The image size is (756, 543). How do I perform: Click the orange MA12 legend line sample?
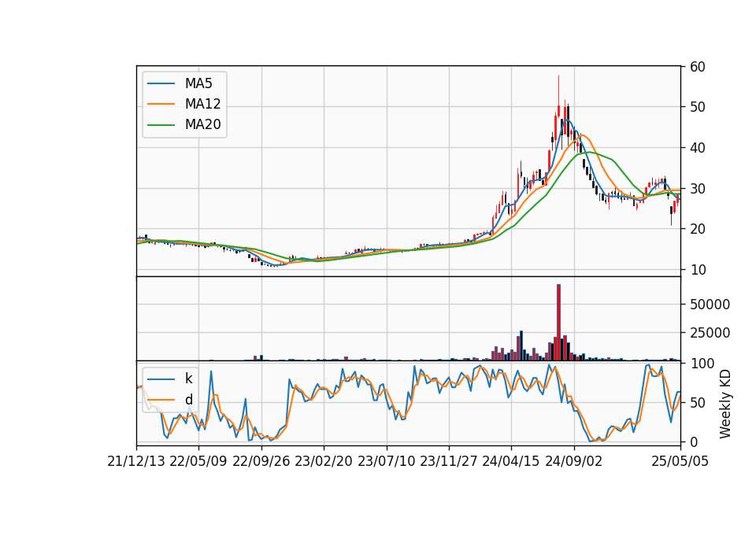(161, 104)
